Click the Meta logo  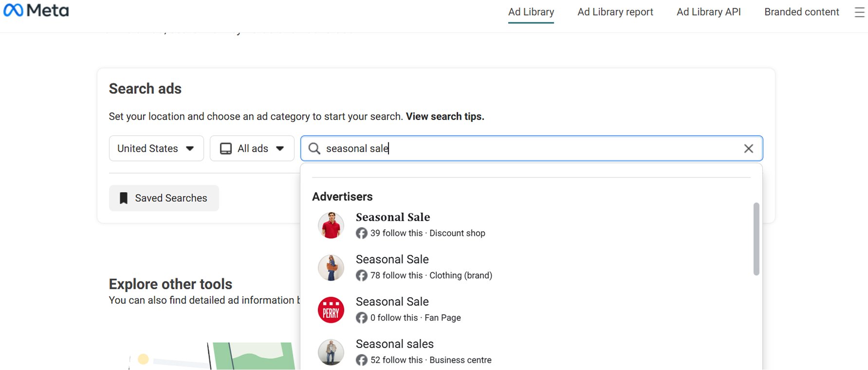[x=36, y=10]
